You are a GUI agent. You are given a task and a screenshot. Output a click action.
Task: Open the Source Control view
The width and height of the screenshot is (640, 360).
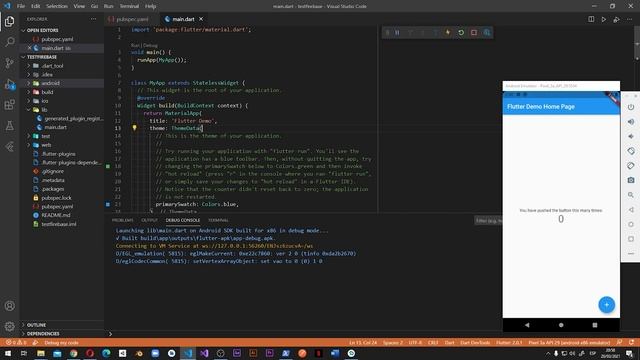[9, 63]
